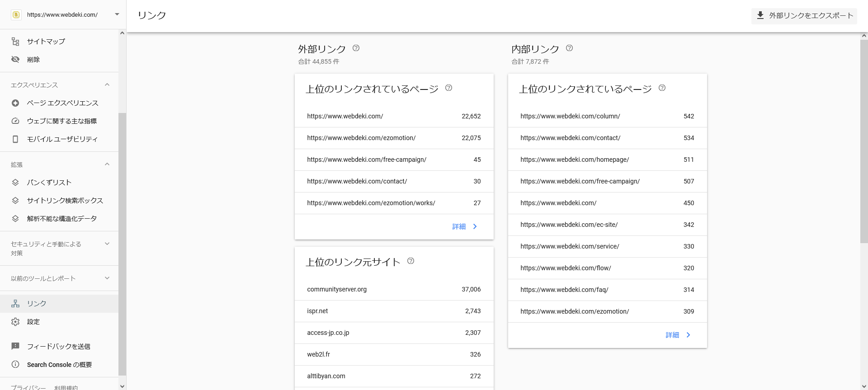Viewport: 868px width, 390px height.
Task: Open linking site alttibyan.com
Action: click(394, 376)
